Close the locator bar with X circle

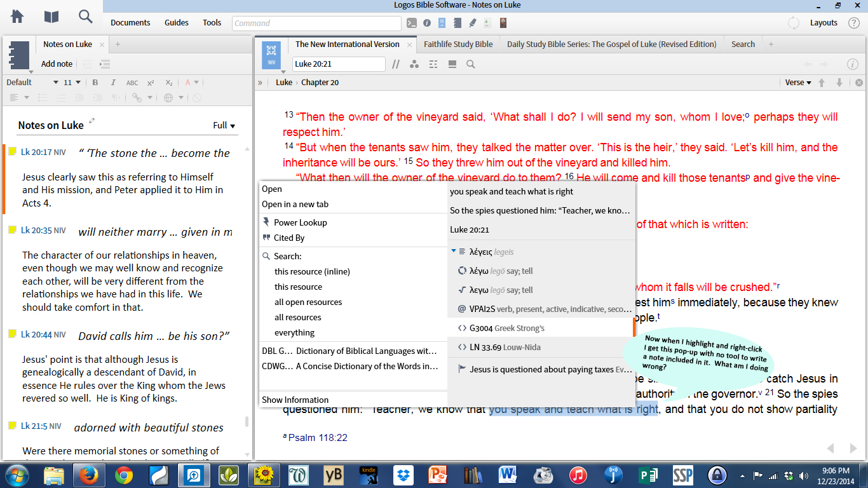858,83
